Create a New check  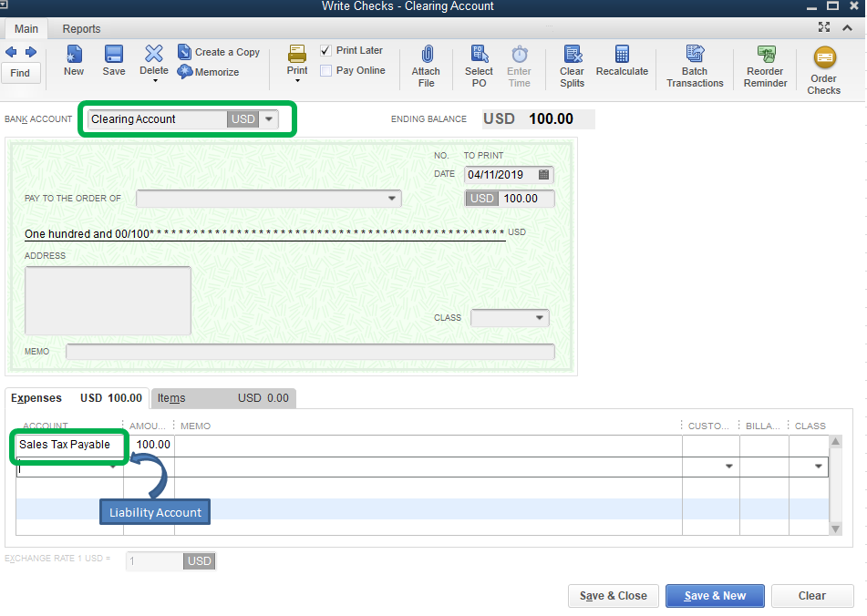[x=74, y=61]
